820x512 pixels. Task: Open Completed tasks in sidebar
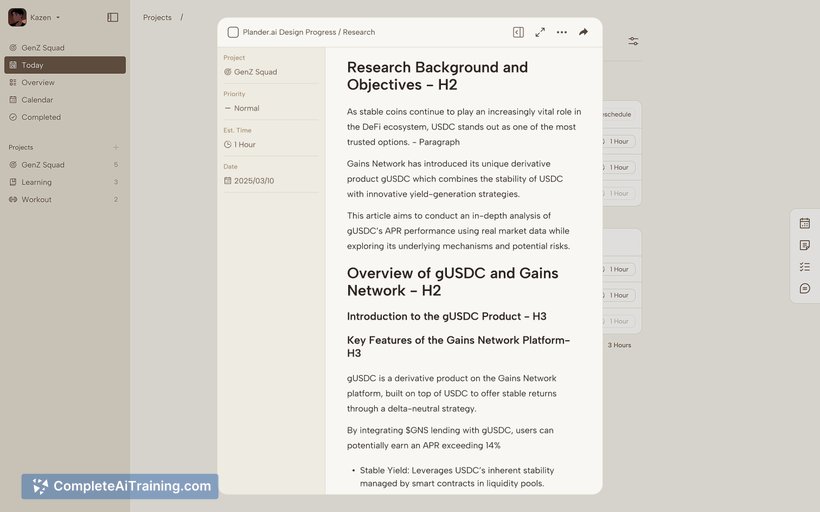[x=41, y=117]
